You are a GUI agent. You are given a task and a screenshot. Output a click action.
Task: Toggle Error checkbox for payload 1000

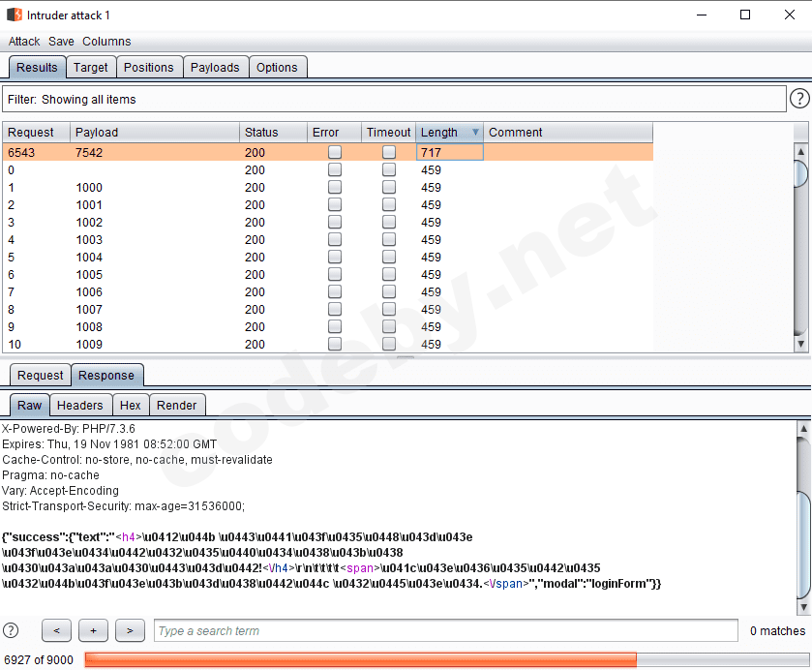335,187
